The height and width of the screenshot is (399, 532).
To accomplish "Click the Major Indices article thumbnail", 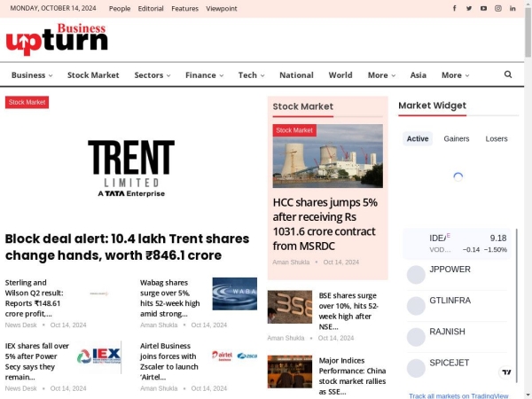I will coord(290,372).
